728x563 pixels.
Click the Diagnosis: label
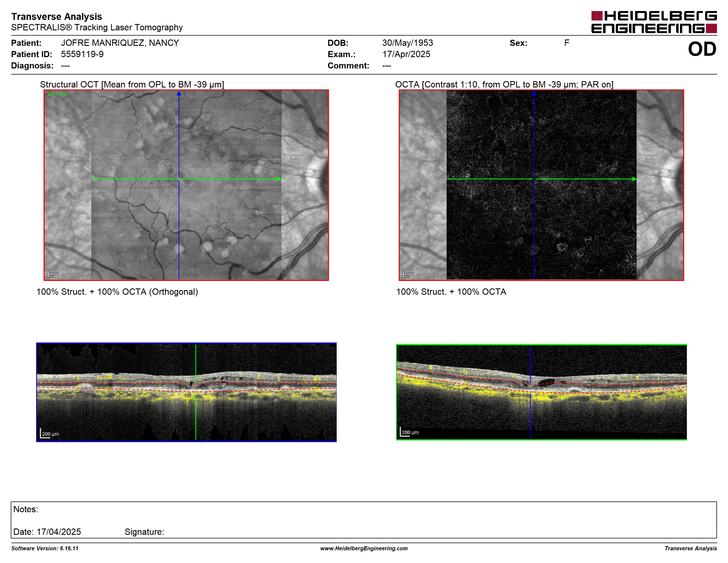(x=32, y=66)
